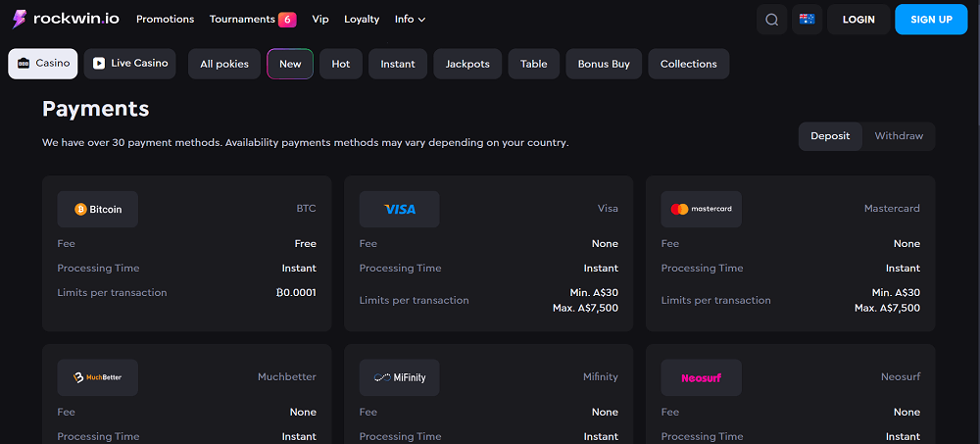
Task: Open the Loyalty menu item
Action: click(362, 20)
